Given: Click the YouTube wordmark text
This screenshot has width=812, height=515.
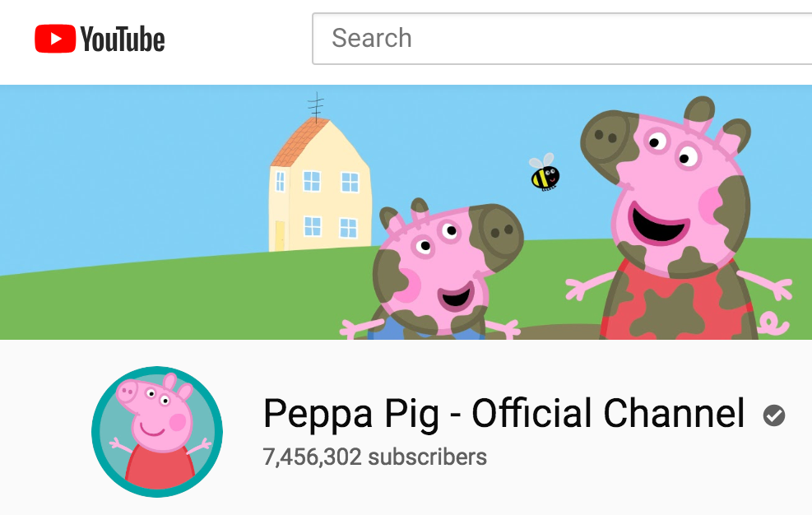Looking at the screenshot, I should coord(123,39).
